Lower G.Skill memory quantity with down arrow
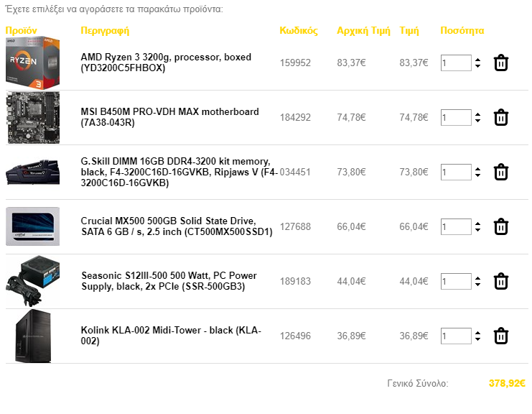This screenshot has height=414, width=532. click(x=477, y=175)
